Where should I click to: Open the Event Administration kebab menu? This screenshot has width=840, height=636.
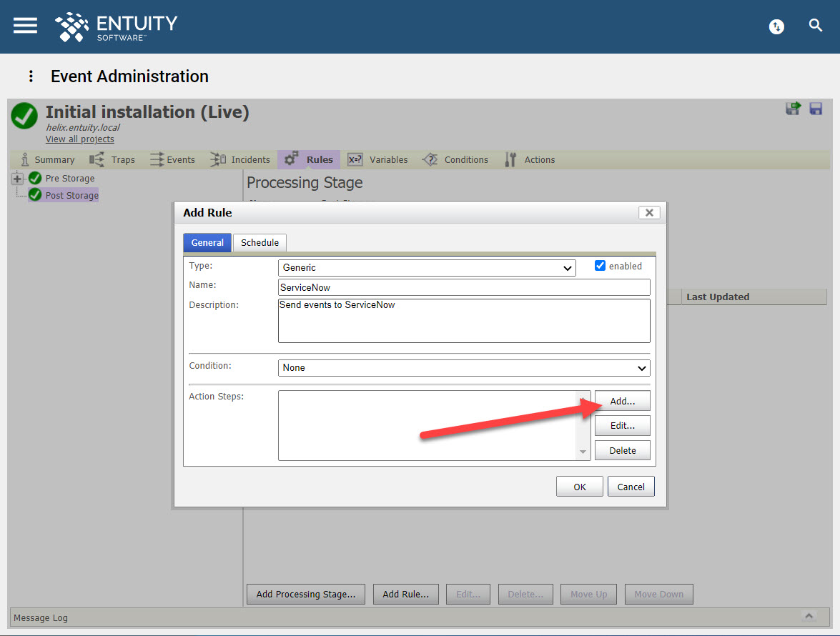coord(30,76)
